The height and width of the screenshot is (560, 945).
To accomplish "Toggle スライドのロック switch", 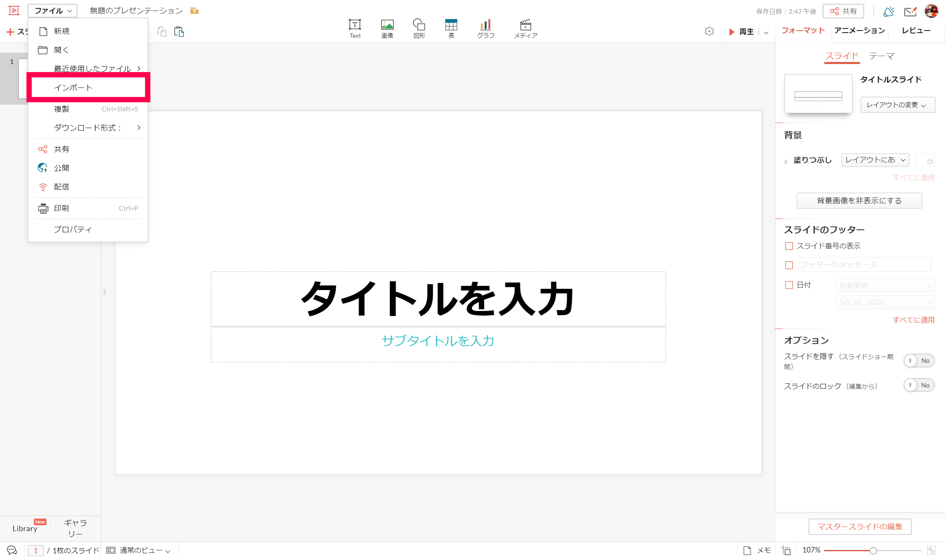I will pos(919,385).
